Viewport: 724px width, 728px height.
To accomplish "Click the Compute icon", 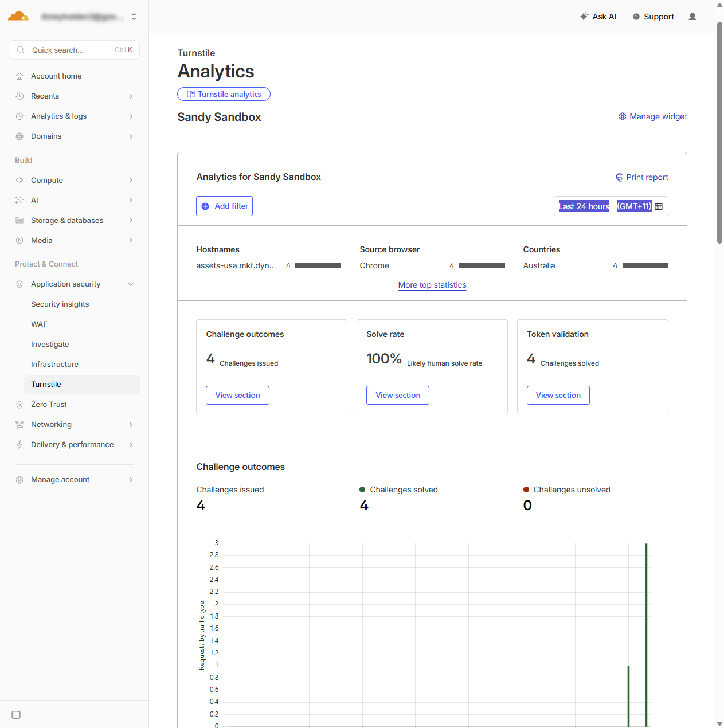I will (x=19, y=180).
